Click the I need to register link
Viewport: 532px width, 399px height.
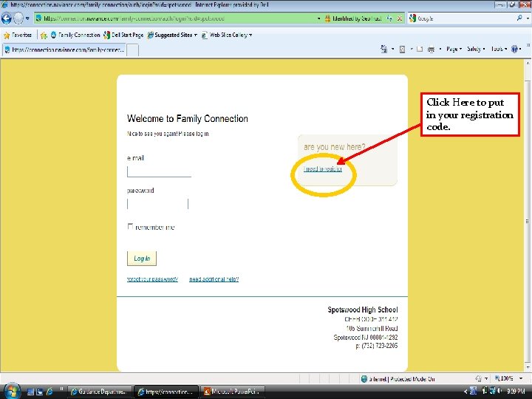coord(323,168)
